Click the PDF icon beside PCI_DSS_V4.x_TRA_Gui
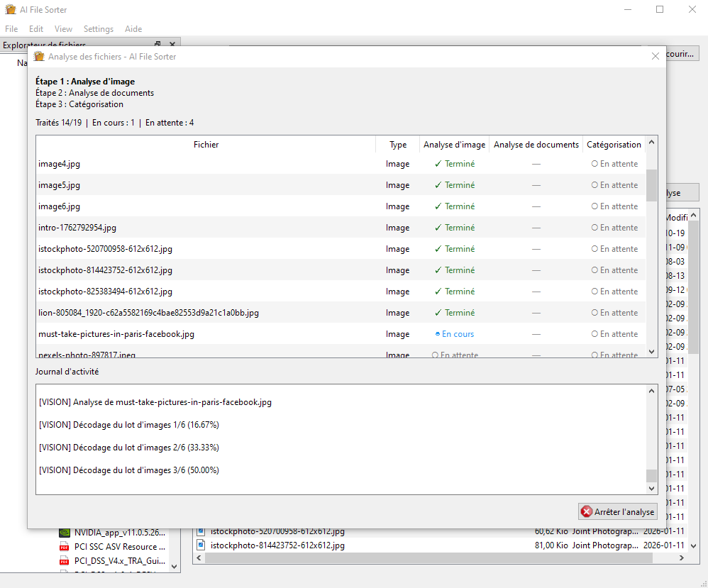Image resolution: width=708 pixels, height=588 pixels. point(64,560)
